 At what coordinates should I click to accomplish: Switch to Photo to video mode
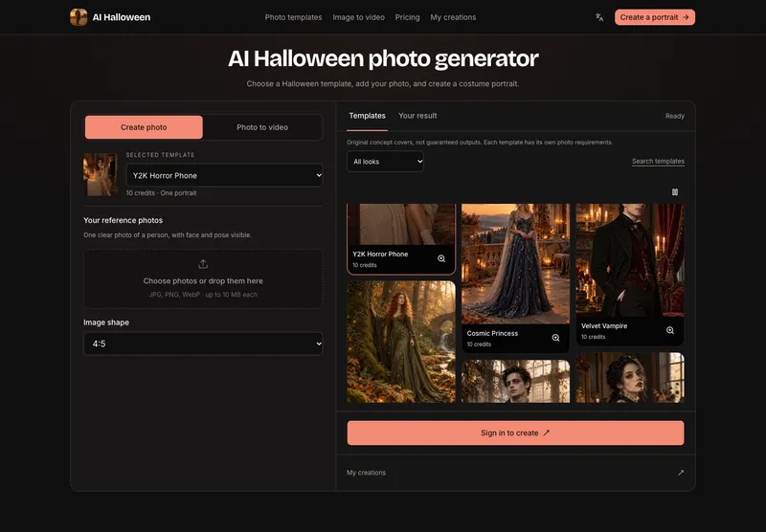point(262,127)
